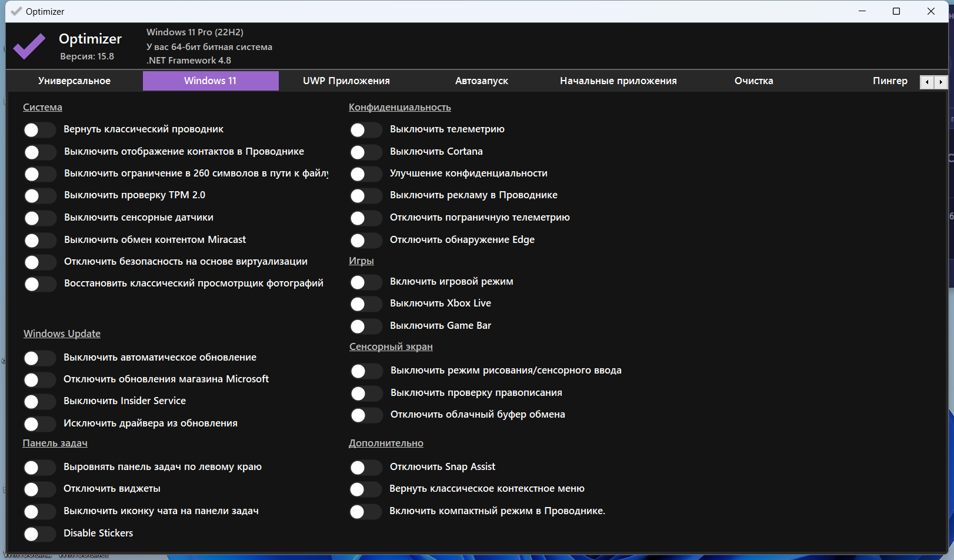Click the У вас 64-бит битная система text
The width and height of the screenshot is (954, 560).
coord(209,46)
